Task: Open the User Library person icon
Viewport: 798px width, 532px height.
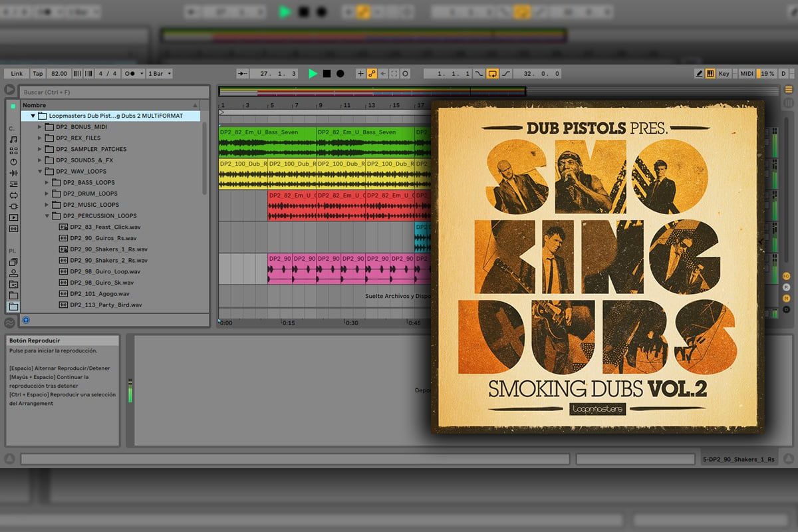Action: (x=13, y=273)
